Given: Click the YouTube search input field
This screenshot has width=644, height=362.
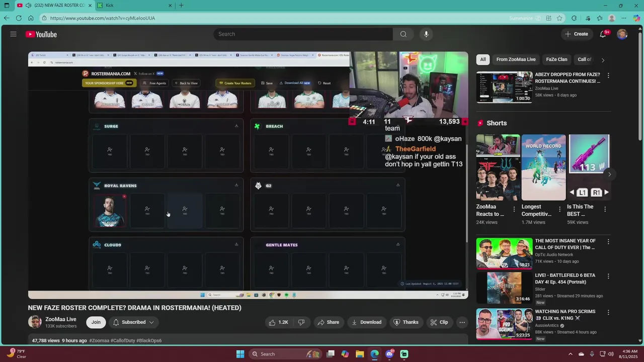Looking at the screenshot, I should (303, 34).
